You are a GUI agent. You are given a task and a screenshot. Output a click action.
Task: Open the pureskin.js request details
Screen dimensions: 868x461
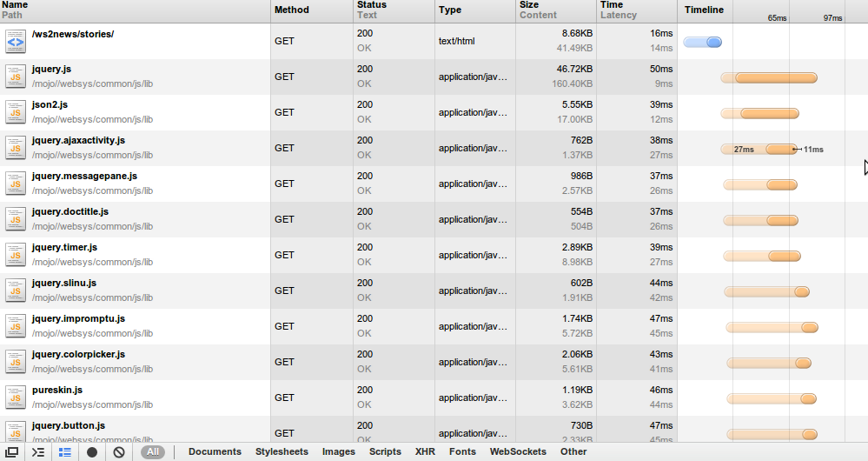pyautogui.click(x=57, y=391)
